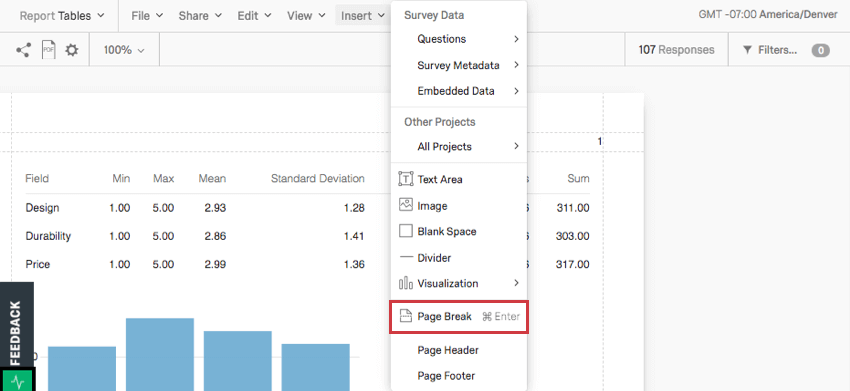This screenshot has height=391, width=850.
Task: Click the PDF export icon
Action: pos(49,50)
